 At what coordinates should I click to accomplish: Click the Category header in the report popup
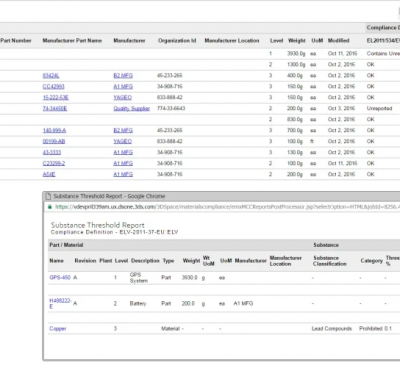click(x=371, y=261)
